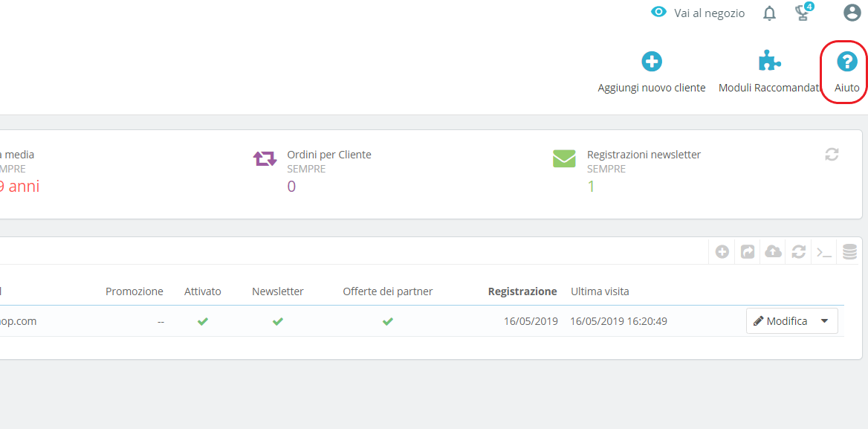This screenshot has height=429, width=868.
Task: Open the SQL query terminal icon
Action: click(x=823, y=251)
